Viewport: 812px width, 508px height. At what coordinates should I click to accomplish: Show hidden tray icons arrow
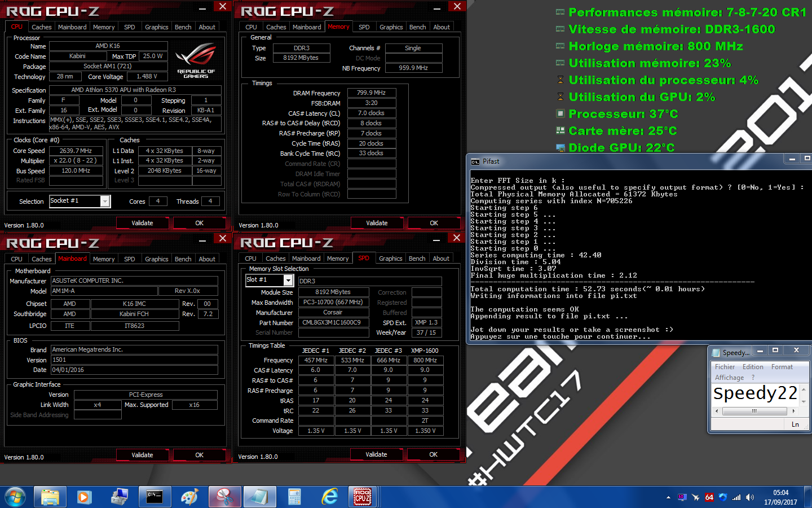pos(668,497)
